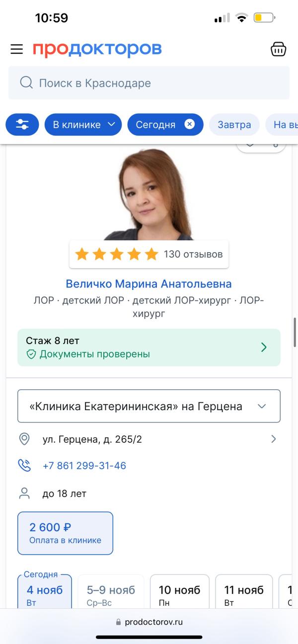
Task: Click the fifth star in the rating row
Action: (x=149, y=254)
